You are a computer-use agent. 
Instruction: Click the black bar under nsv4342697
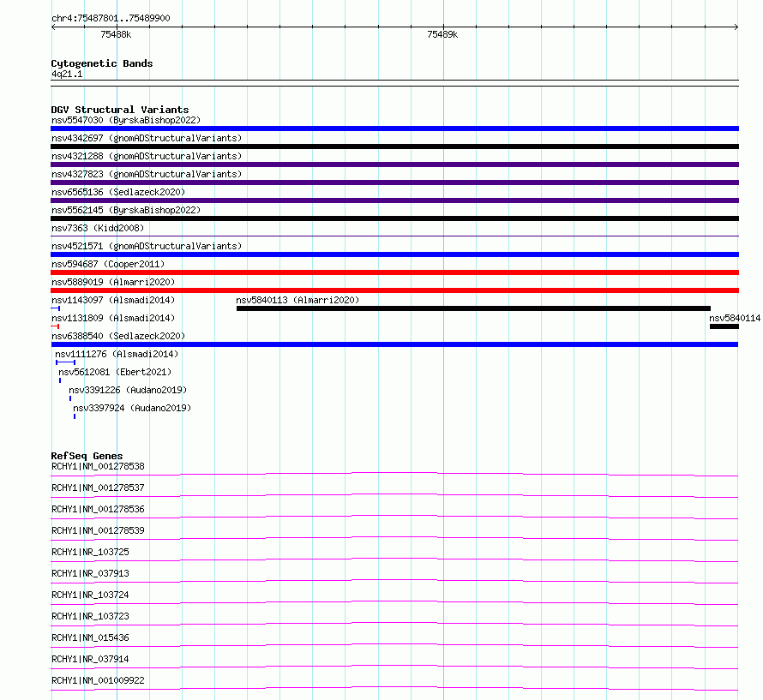coord(394,147)
